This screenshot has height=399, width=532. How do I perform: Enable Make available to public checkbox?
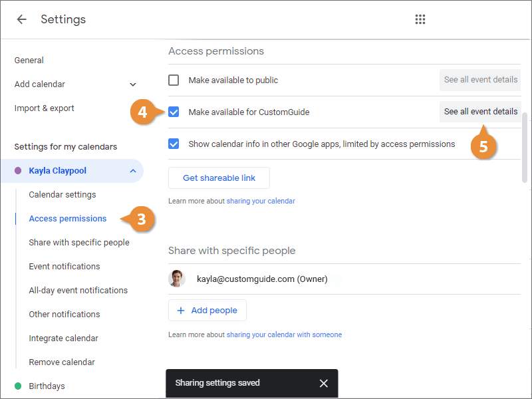(174, 80)
